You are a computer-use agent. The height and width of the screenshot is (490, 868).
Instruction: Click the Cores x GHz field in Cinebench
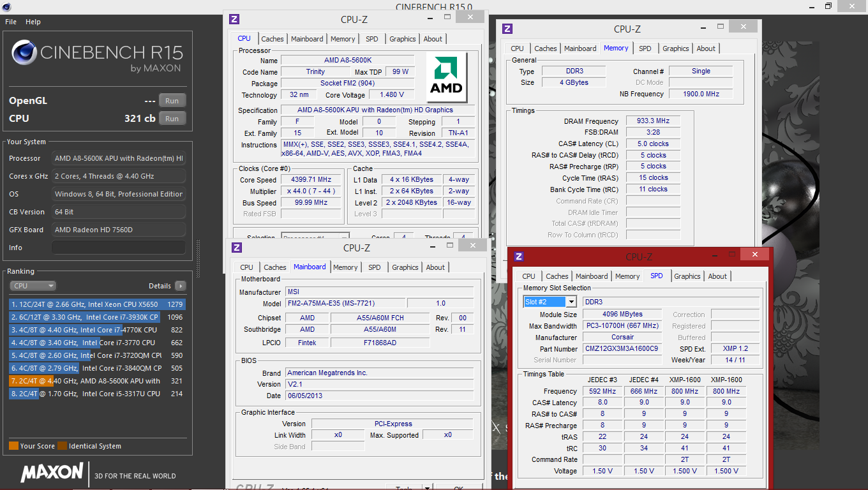pyautogui.click(x=119, y=176)
